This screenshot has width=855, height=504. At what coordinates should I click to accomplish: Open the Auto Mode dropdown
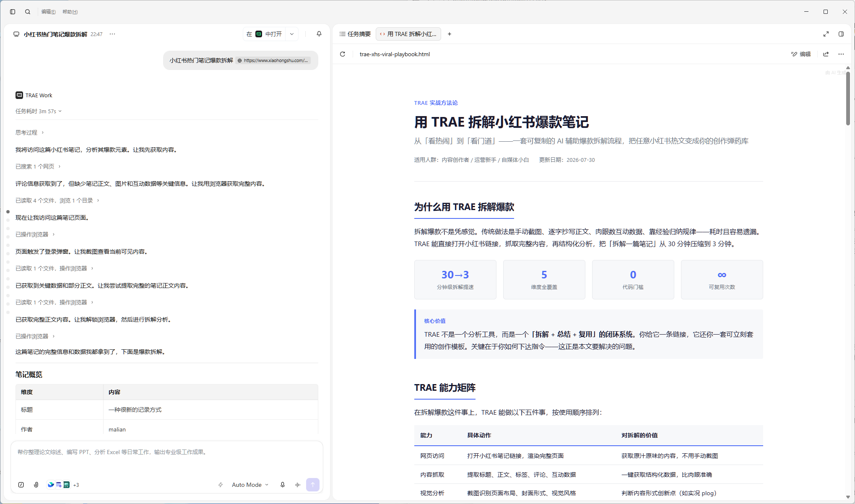point(250,485)
